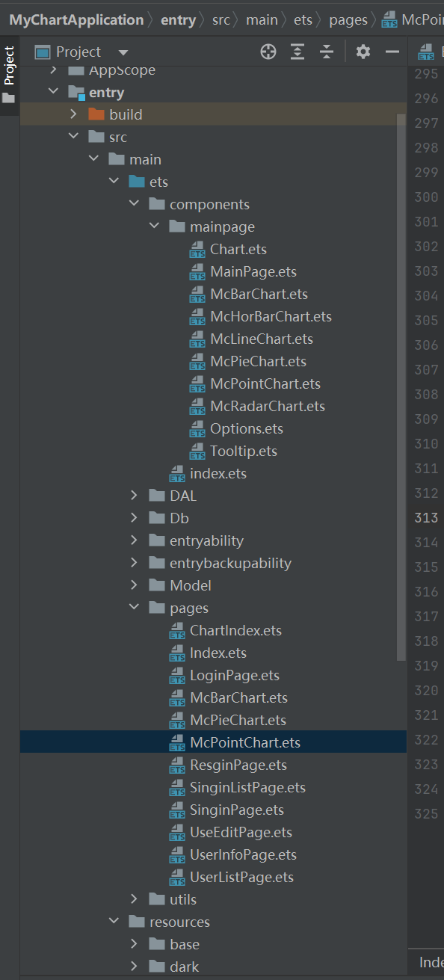Open SinginPage.ets file
The height and width of the screenshot is (980, 444).
click(237, 810)
